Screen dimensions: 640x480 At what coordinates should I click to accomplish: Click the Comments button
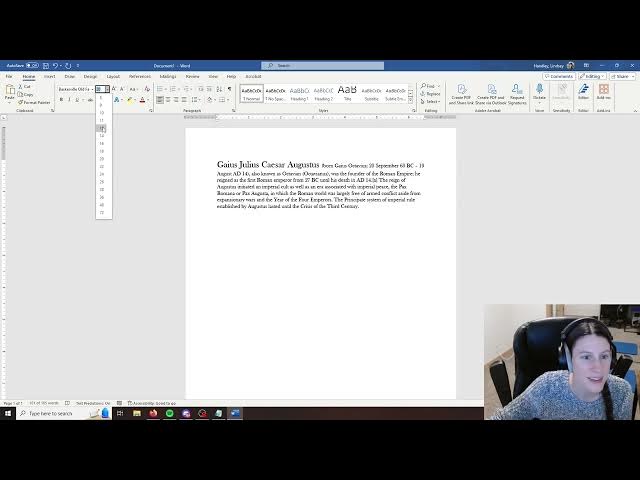coord(559,76)
